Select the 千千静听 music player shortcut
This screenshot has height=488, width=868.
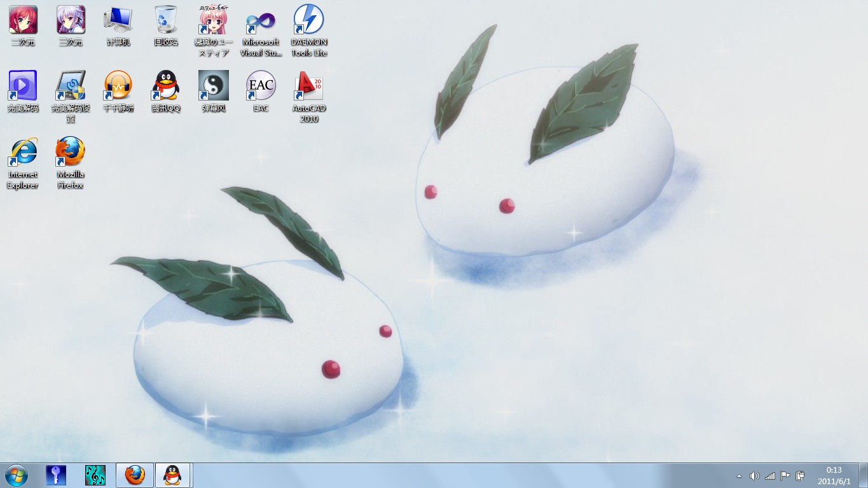[x=118, y=92]
